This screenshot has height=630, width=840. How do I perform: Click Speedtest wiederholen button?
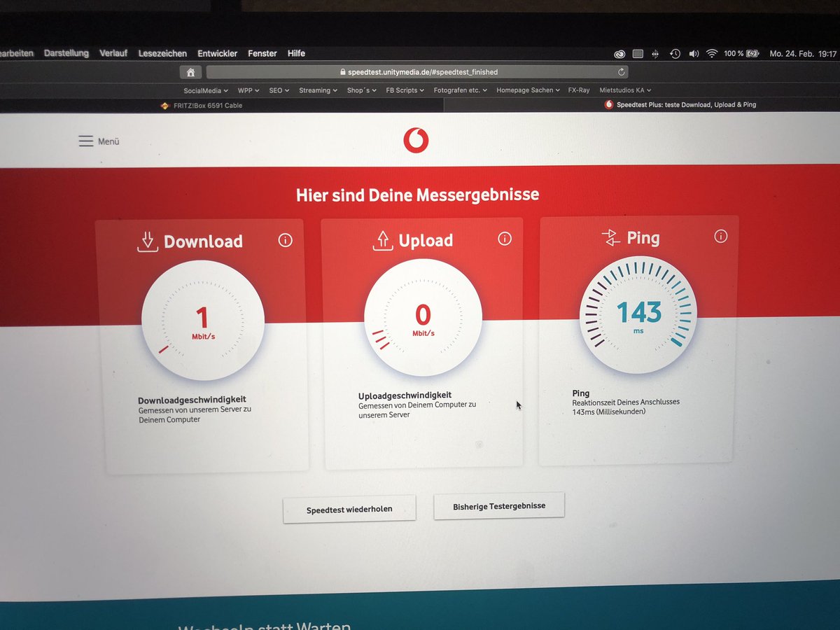click(349, 509)
